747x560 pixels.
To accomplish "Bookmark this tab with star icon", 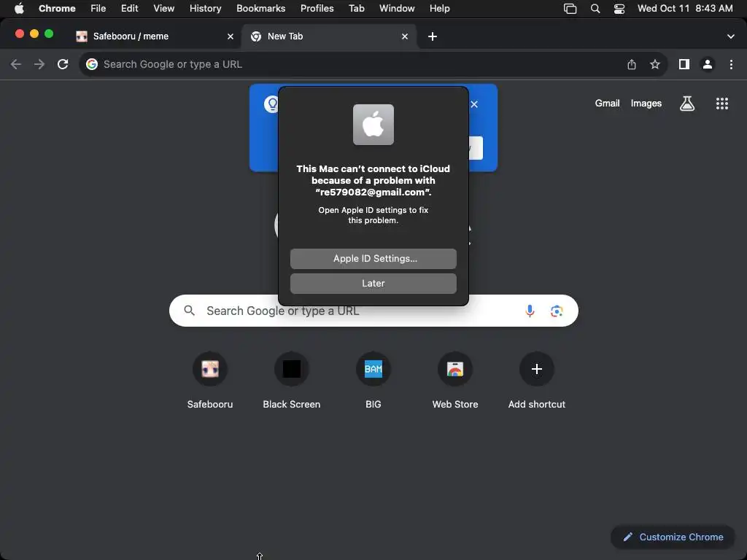I will [655, 64].
